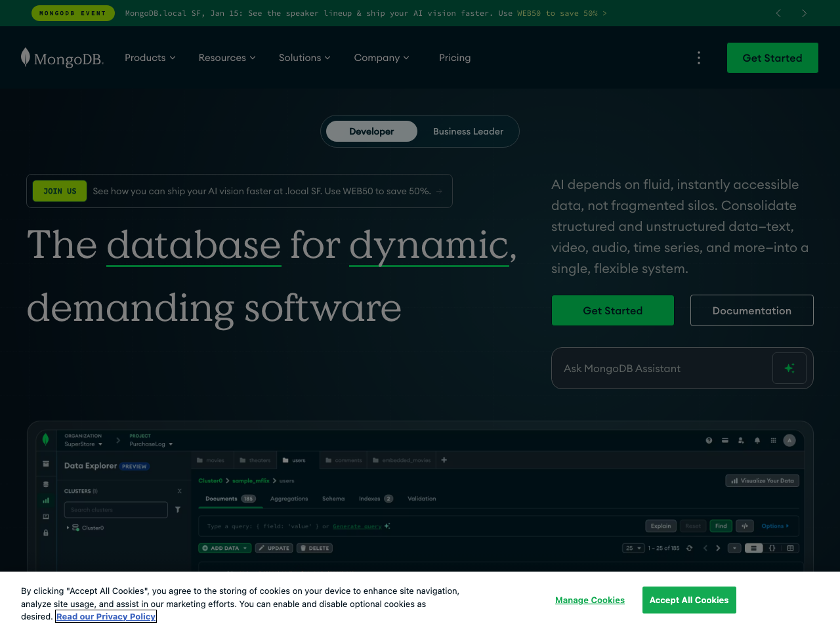Switch to the Business Leader view
The height and width of the screenshot is (630, 840).
pos(468,131)
